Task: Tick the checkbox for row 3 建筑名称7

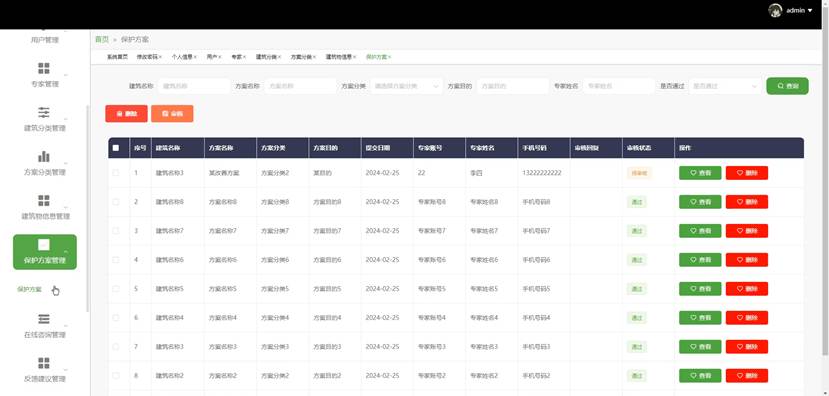Action: 116,231
